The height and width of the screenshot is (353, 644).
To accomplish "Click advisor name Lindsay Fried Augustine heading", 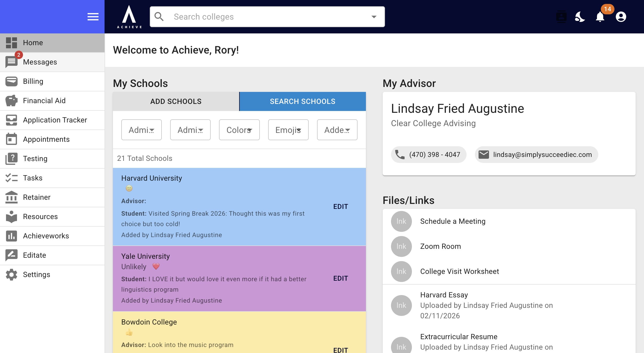I will click(x=457, y=109).
